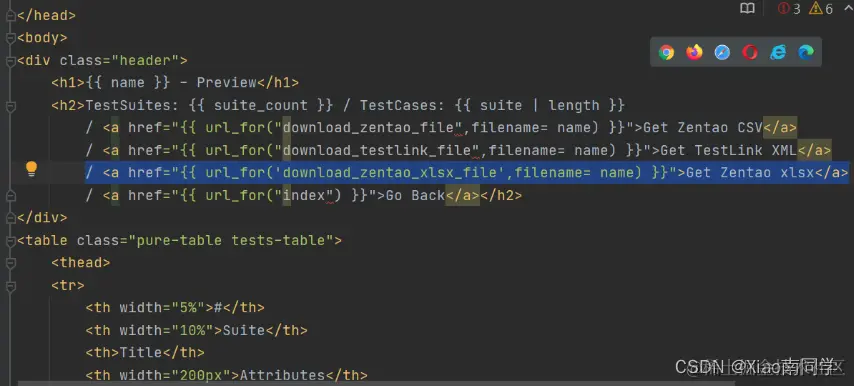Click the text Get Zentao xlsx
Image resolution: width=854 pixels, height=386 pixels.
(750, 173)
